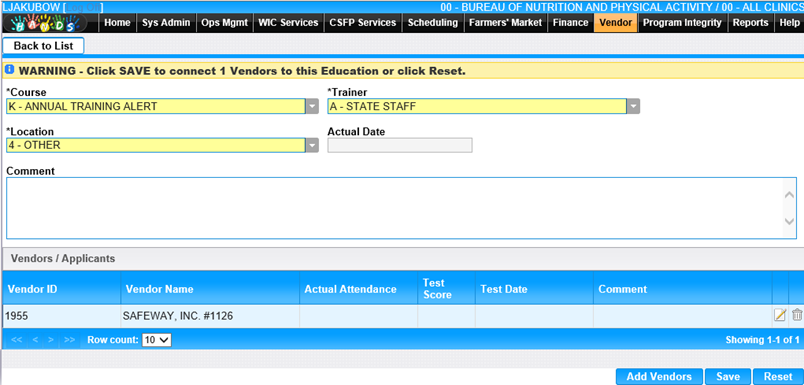The height and width of the screenshot is (385, 804).
Task: Select the SAFEWAY, INC. #1126 cell
Action: pyautogui.click(x=210, y=316)
